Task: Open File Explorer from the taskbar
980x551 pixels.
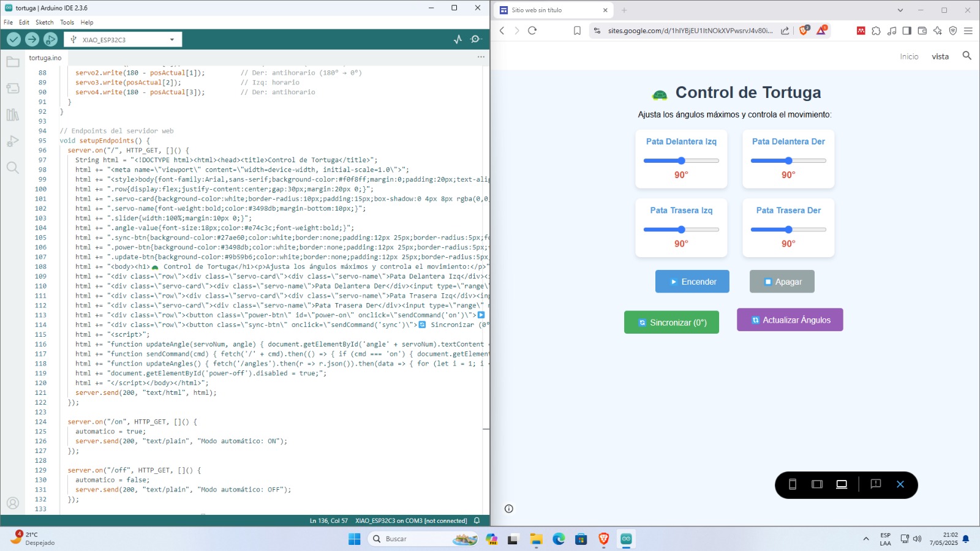Action: pyautogui.click(x=537, y=539)
